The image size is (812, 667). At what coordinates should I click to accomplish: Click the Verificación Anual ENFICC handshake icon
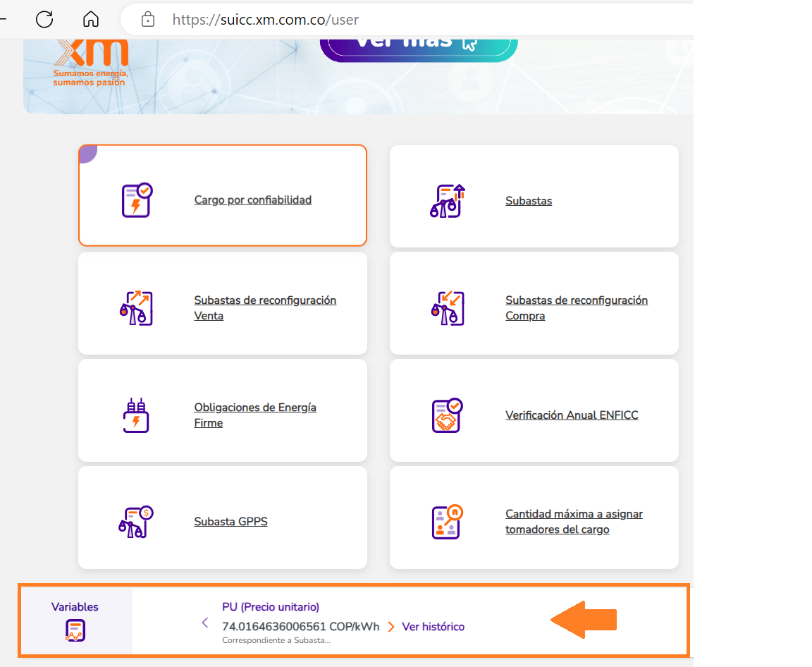tap(448, 415)
